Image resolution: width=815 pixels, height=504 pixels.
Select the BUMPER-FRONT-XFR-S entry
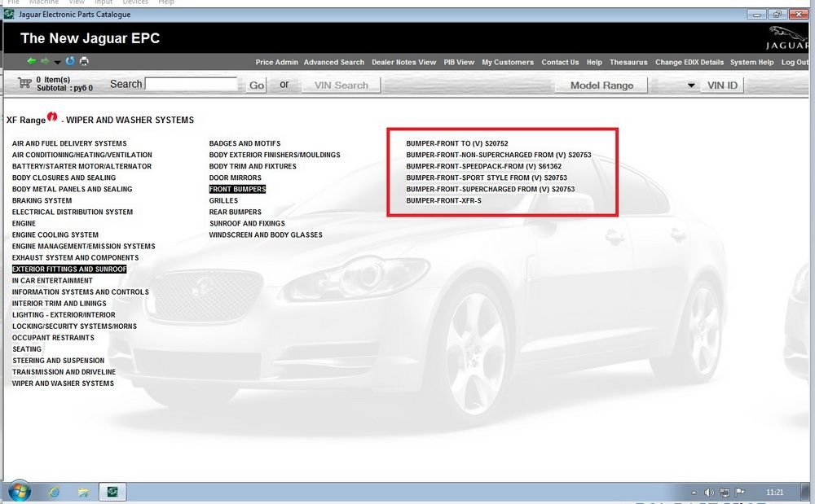coord(443,200)
